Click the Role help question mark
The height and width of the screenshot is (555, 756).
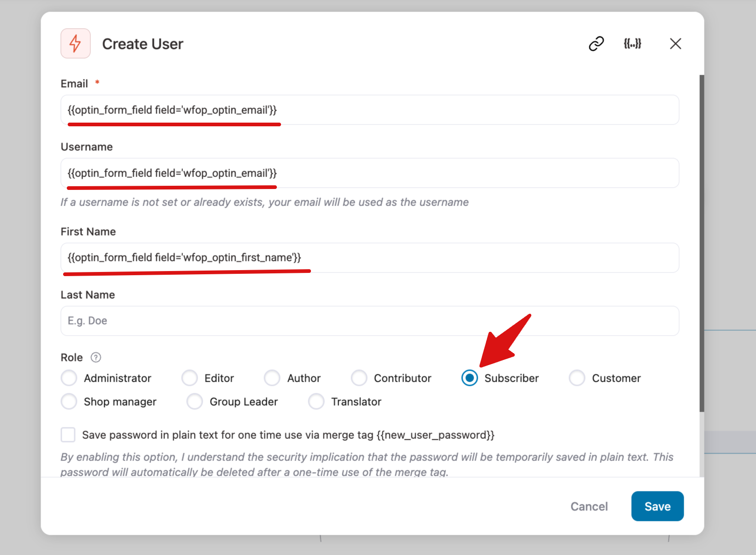[96, 357]
